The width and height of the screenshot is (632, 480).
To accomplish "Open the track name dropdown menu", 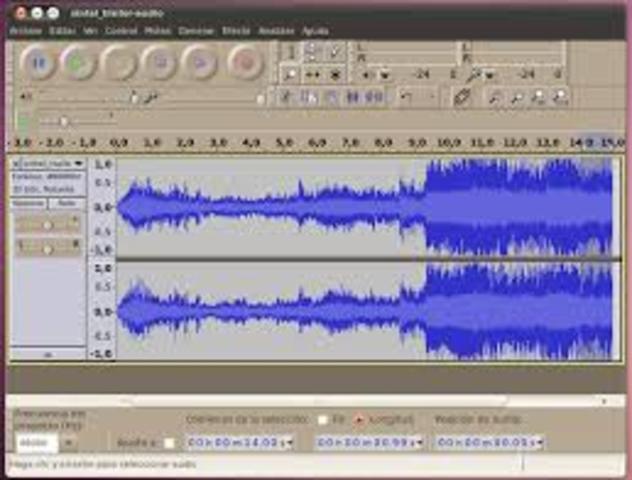I will tap(52, 164).
